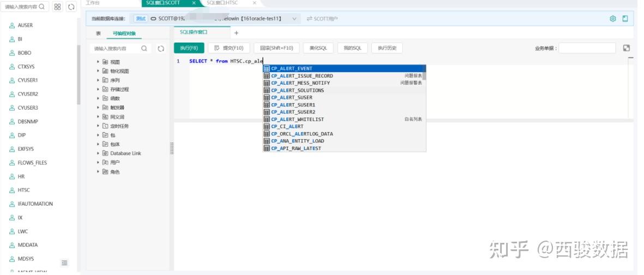Click the fullscreen expand editor icon
Image resolution: width=644 pixels, height=275 pixels.
[x=627, y=48]
